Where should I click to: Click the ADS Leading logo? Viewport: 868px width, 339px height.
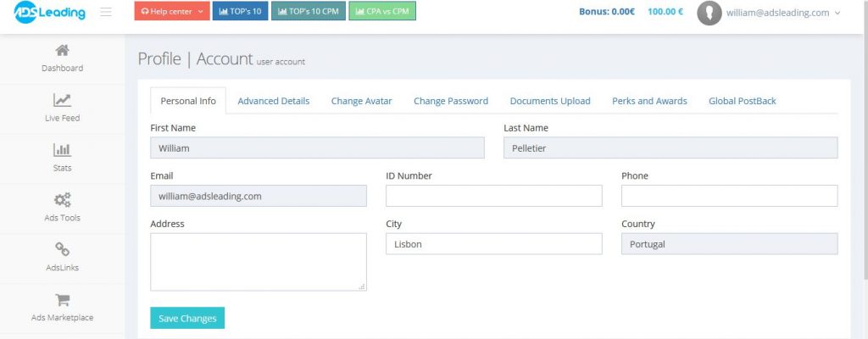pos(50,12)
